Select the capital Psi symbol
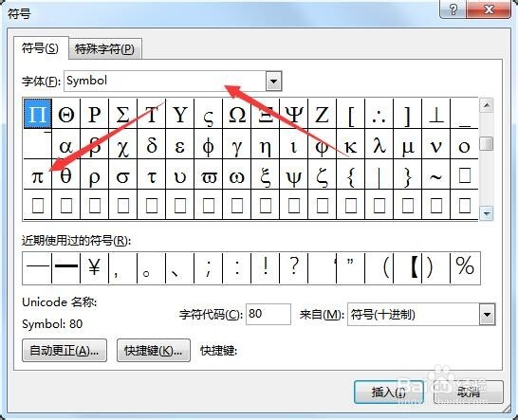This screenshot has width=518, height=420. point(294,114)
